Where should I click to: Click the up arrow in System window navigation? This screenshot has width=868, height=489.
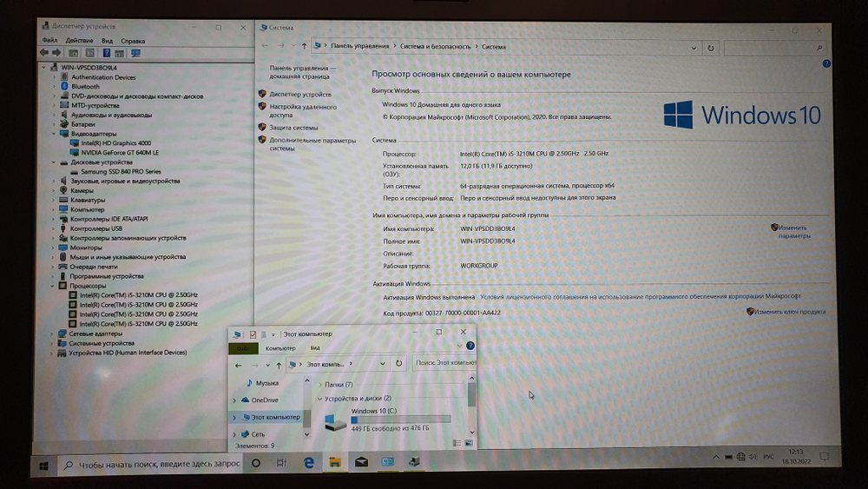304,46
